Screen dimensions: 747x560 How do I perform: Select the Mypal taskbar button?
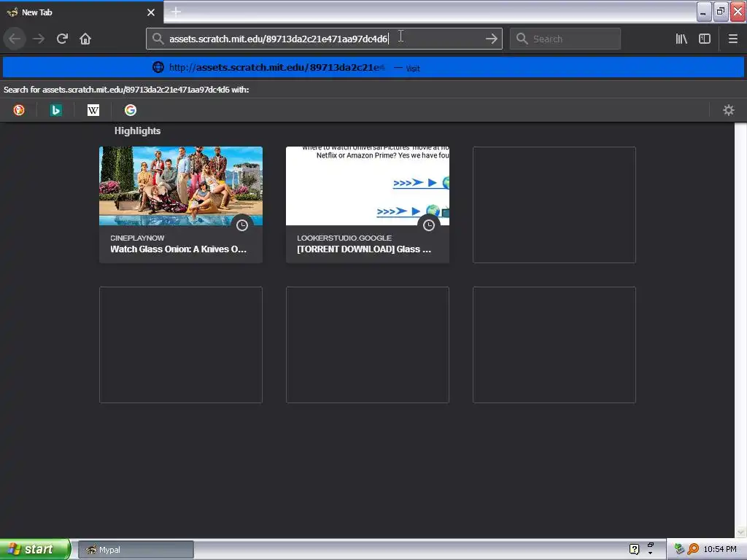136,550
